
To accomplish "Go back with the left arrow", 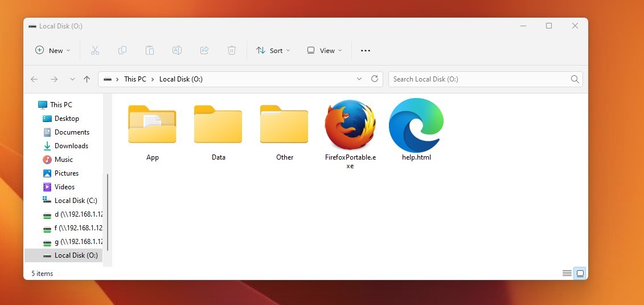I will [x=34, y=79].
